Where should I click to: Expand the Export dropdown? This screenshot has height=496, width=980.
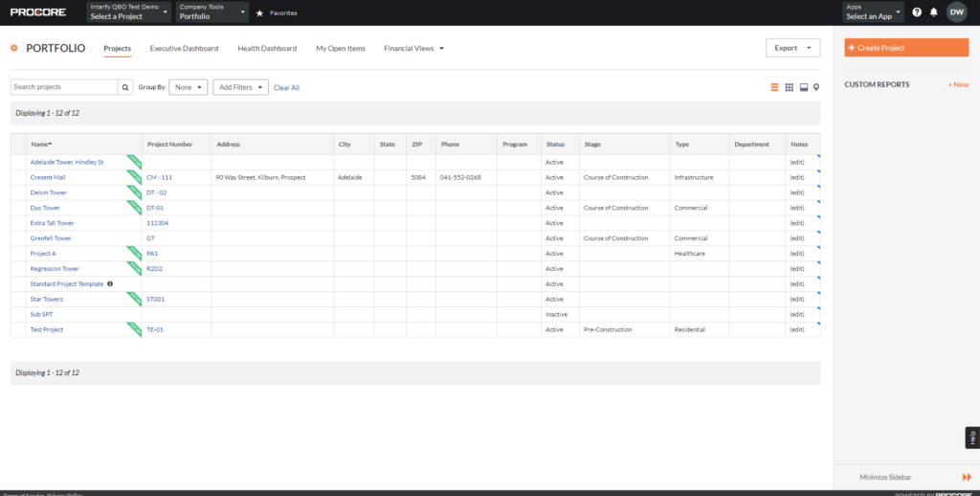(x=792, y=48)
